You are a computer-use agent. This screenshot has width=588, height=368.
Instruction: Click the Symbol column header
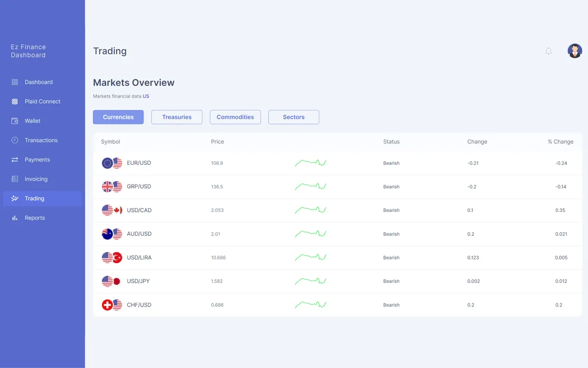[110, 142]
